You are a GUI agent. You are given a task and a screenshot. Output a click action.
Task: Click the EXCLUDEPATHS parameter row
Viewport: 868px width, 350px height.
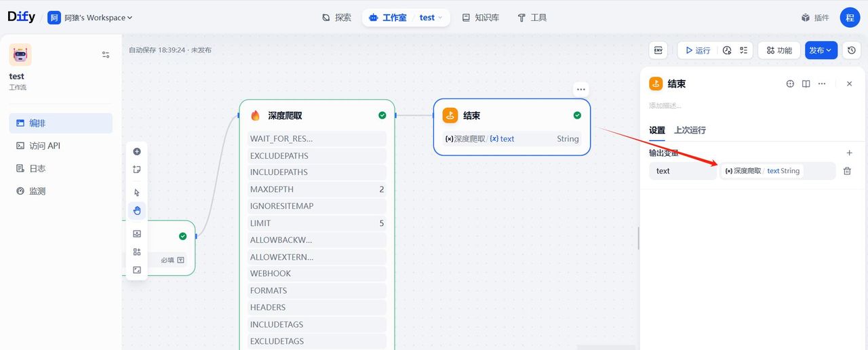point(317,155)
